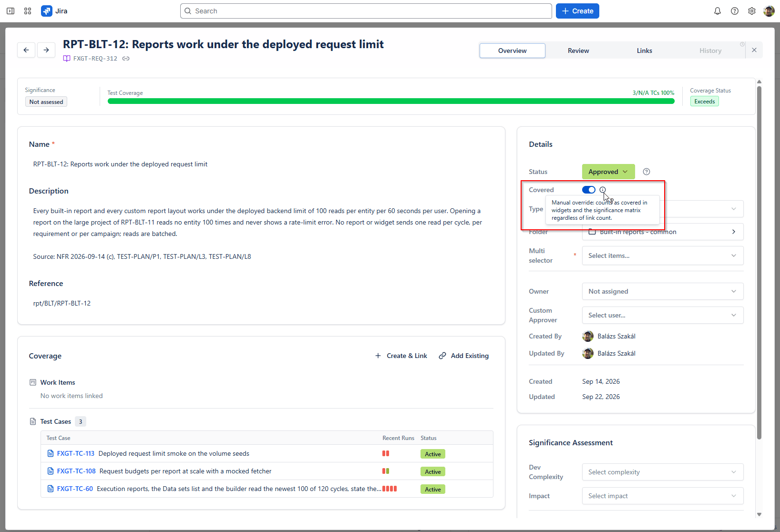The width and height of the screenshot is (780, 532).
Task: Click the Exceeds coverage status badge
Action: (704, 102)
